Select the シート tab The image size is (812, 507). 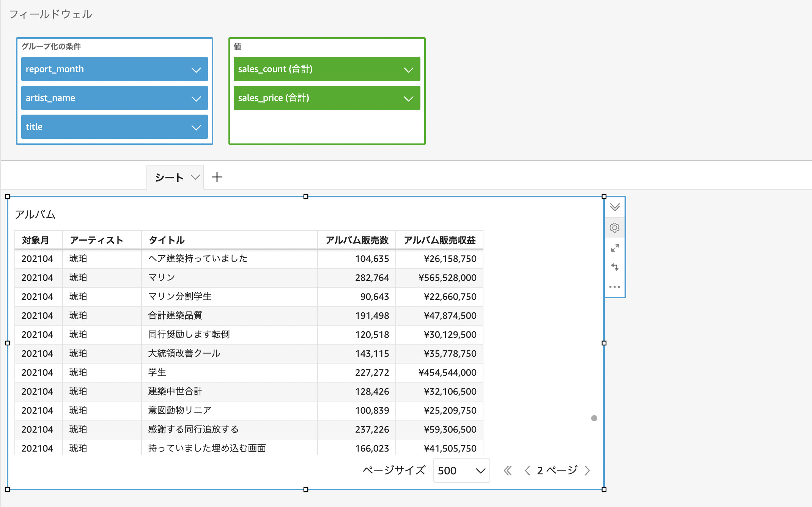tap(168, 177)
